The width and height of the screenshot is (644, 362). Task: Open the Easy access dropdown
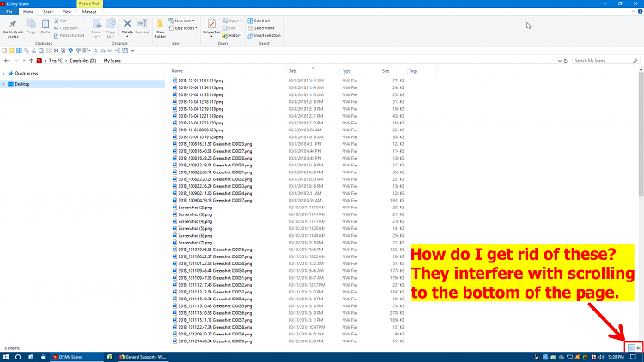[x=183, y=28]
